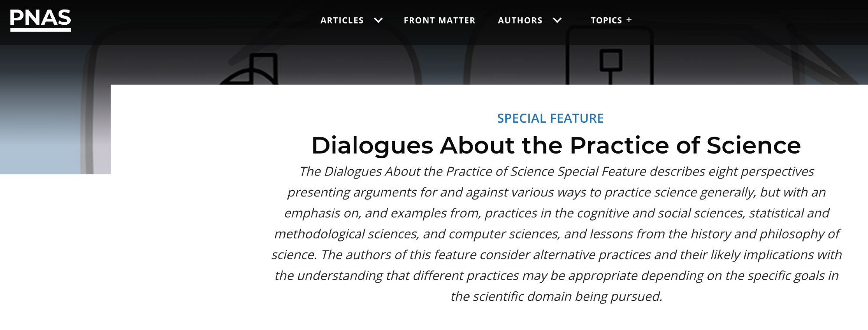Click the plus icon beside Topics
The height and width of the screenshot is (330, 868).
[x=629, y=20]
